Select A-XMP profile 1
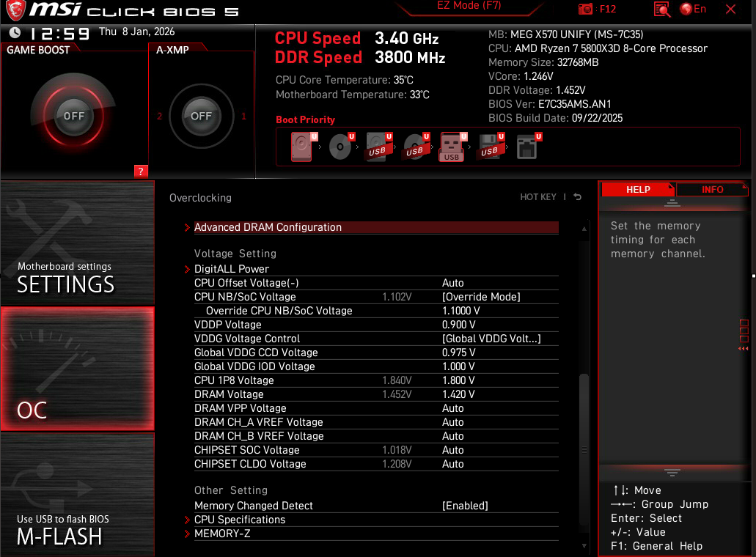756x557 pixels. pyautogui.click(x=244, y=116)
